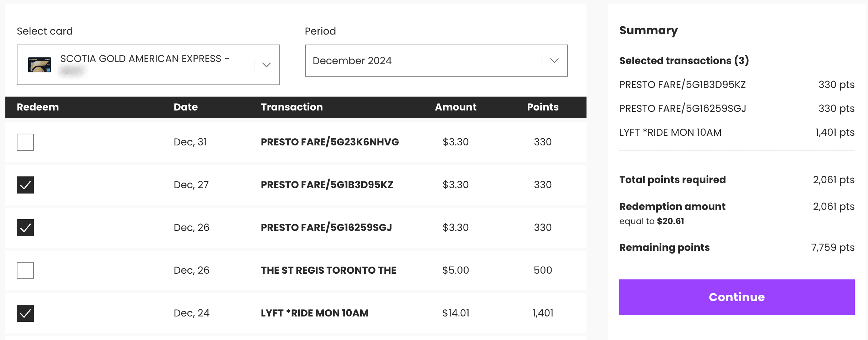The image size is (868, 340).
Task: Open the Period dropdown chevron
Action: coord(554,61)
